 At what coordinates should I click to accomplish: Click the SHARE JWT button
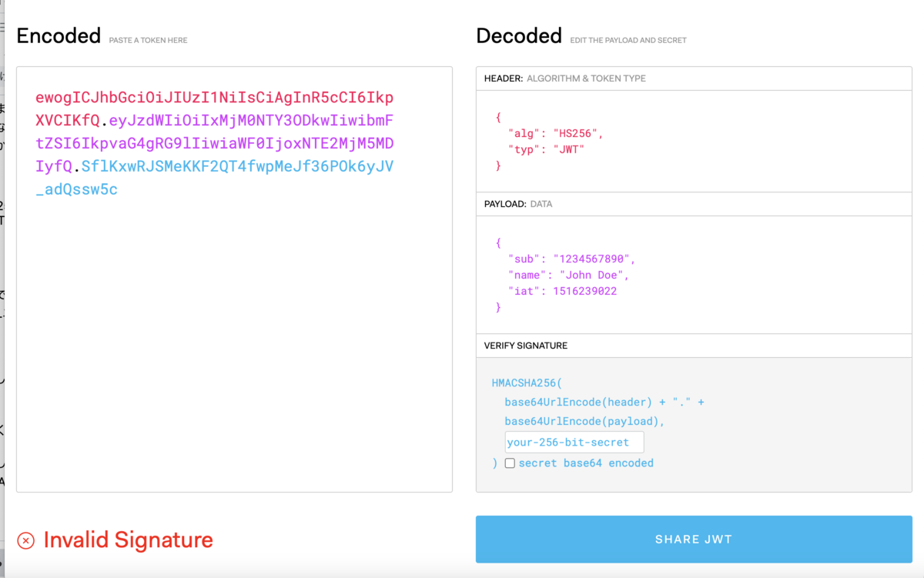(x=694, y=540)
